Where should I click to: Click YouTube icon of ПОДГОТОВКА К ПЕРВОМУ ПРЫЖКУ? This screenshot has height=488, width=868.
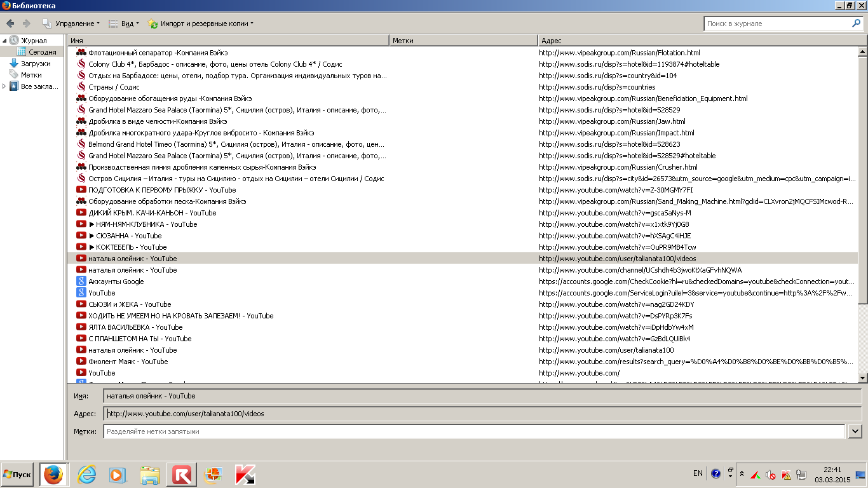81,190
